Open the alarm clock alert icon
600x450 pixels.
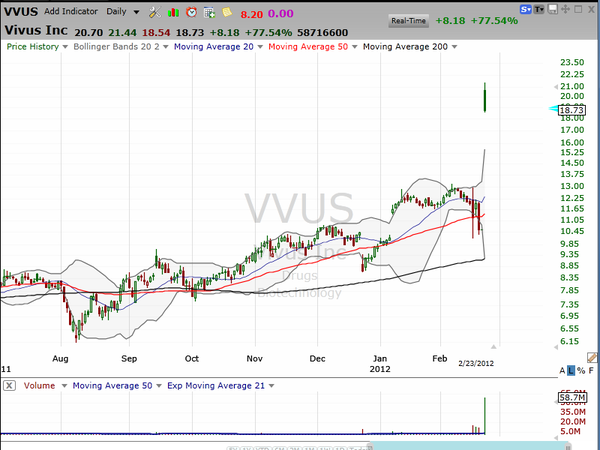191,12
